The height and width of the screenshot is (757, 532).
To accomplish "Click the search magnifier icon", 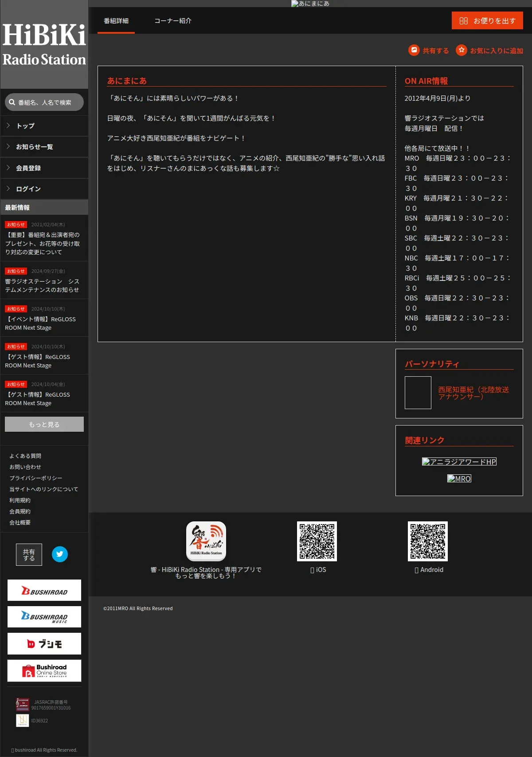I will tap(12, 102).
